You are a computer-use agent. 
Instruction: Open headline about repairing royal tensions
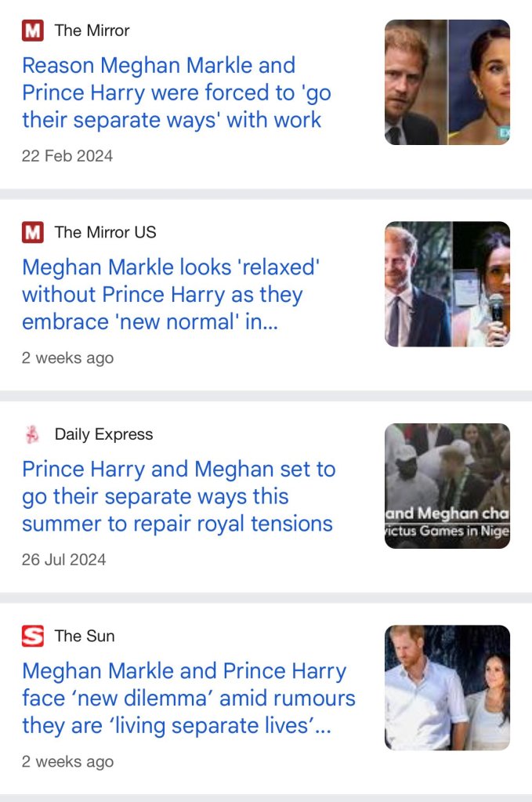pos(179,496)
